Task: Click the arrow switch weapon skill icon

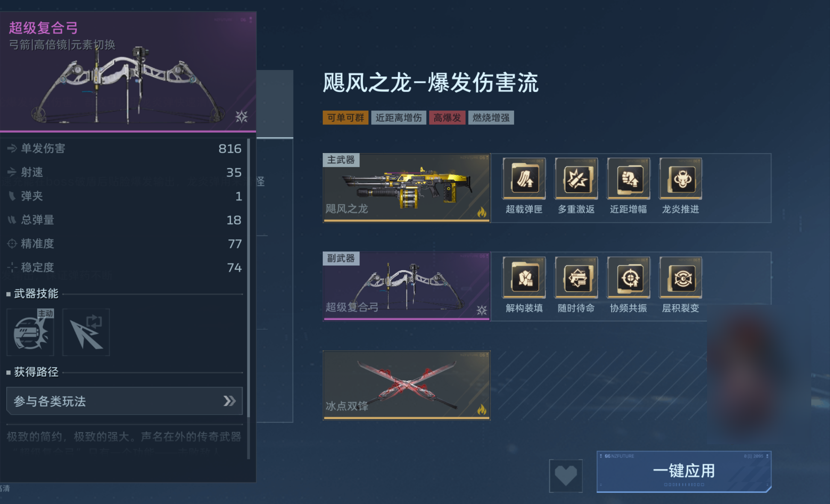Action: click(86, 332)
